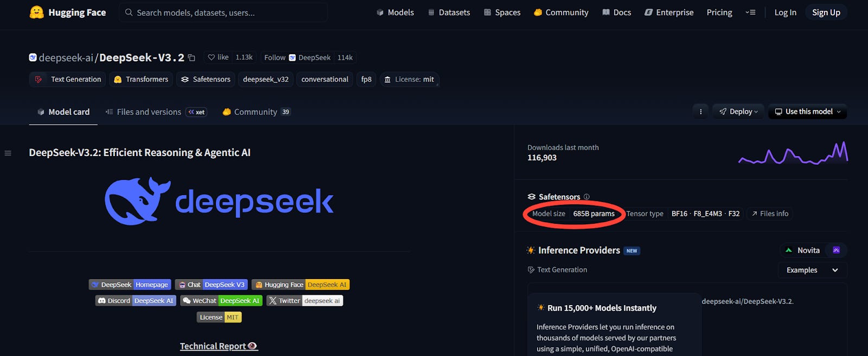
Task: Open the Docs page
Action: [617, 12]
